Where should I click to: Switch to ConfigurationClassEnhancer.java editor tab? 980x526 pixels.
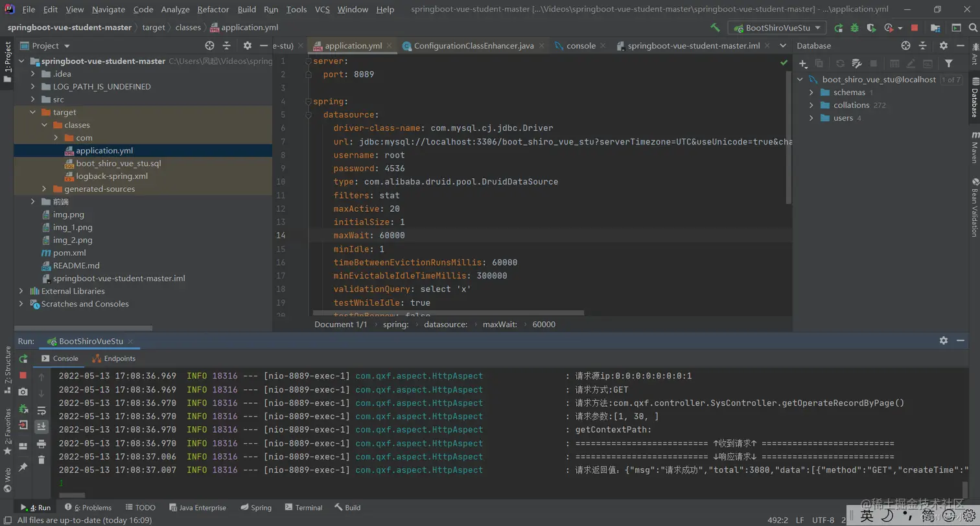click(473, 46)
